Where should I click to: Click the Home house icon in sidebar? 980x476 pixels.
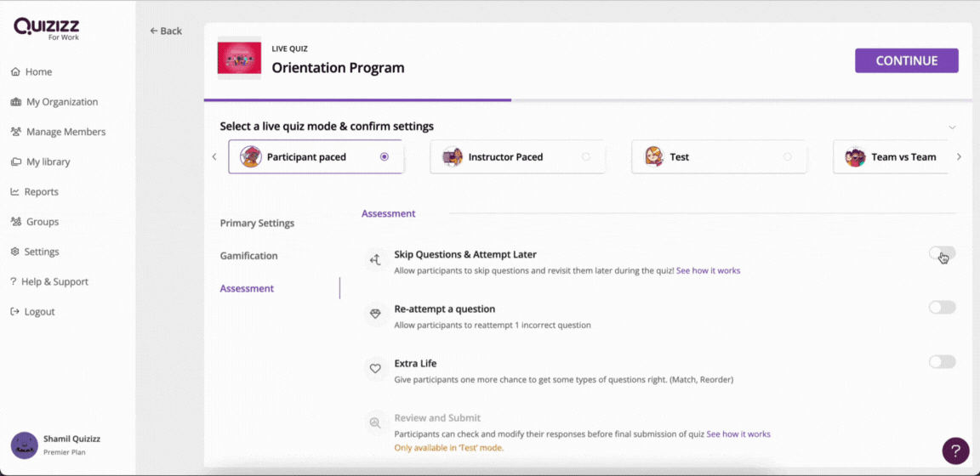pyautogui.click(x=15, y=72)
